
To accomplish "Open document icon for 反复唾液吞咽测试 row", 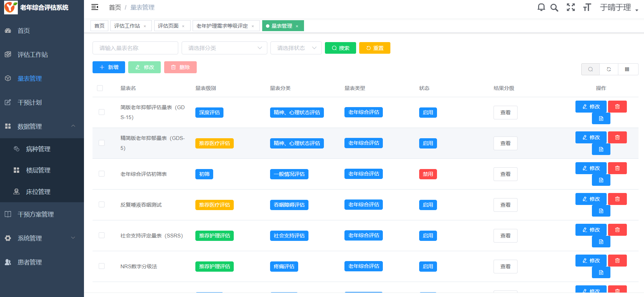I will [601, 211].
